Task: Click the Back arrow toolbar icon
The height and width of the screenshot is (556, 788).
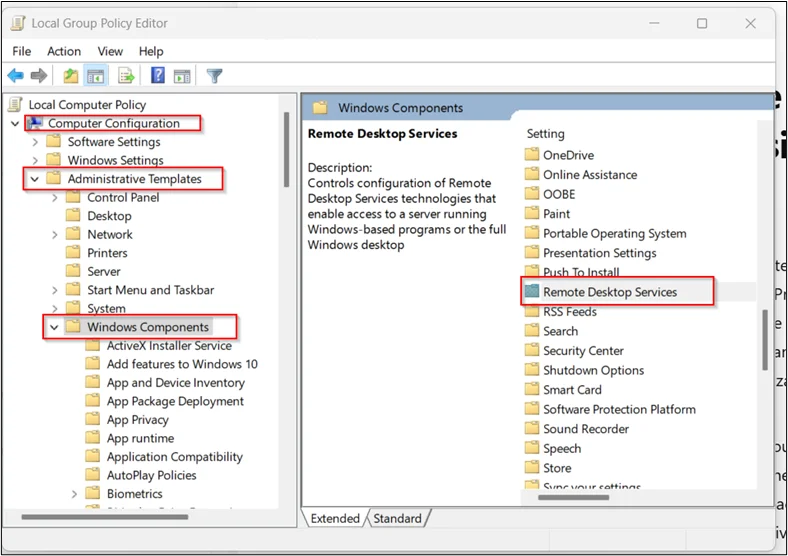Action: tap(16, 76)
